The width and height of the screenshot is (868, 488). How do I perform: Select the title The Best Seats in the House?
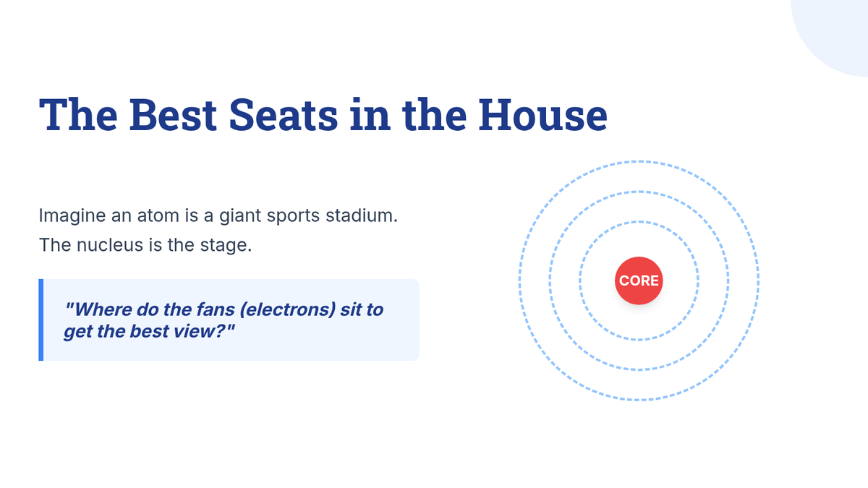(323, 115)
